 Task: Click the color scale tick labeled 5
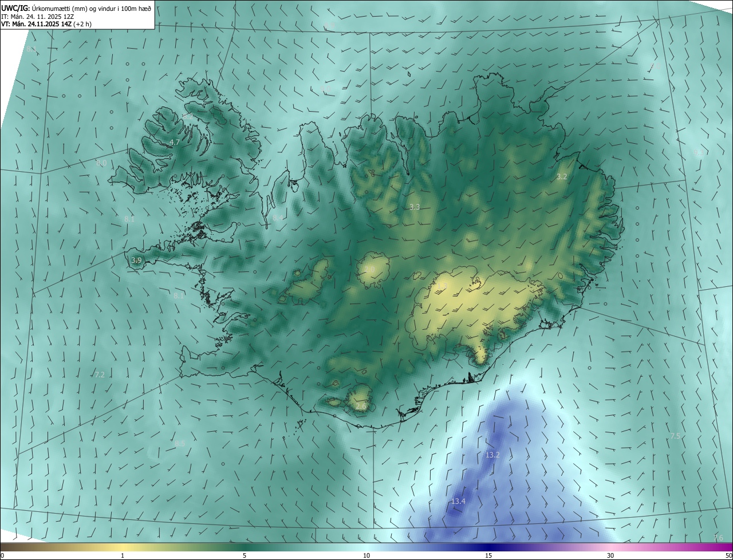coord(245,555)
